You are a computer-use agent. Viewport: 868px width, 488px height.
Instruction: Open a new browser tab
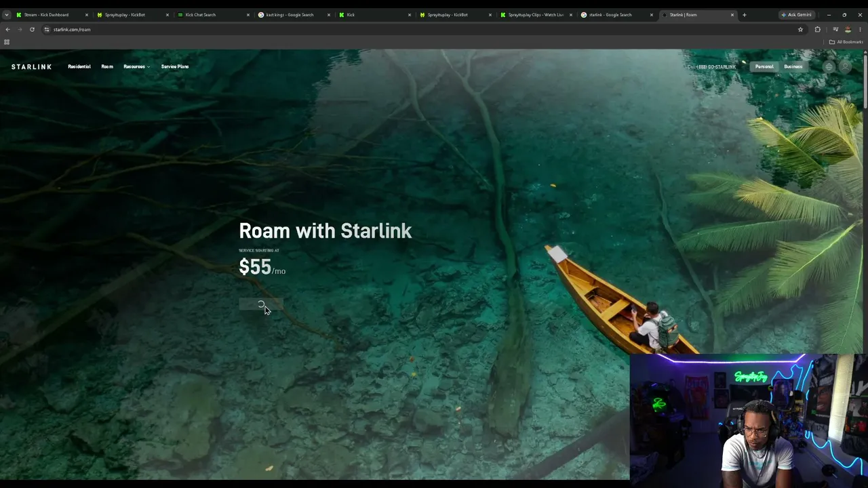point(744,15)
